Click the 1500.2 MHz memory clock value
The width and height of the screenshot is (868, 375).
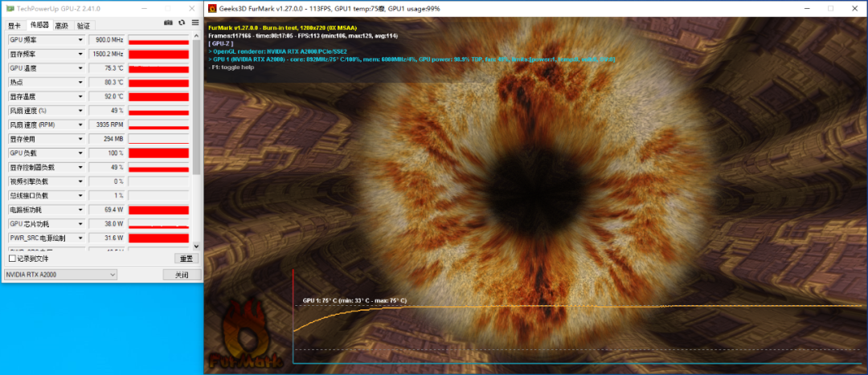[107, 55]
